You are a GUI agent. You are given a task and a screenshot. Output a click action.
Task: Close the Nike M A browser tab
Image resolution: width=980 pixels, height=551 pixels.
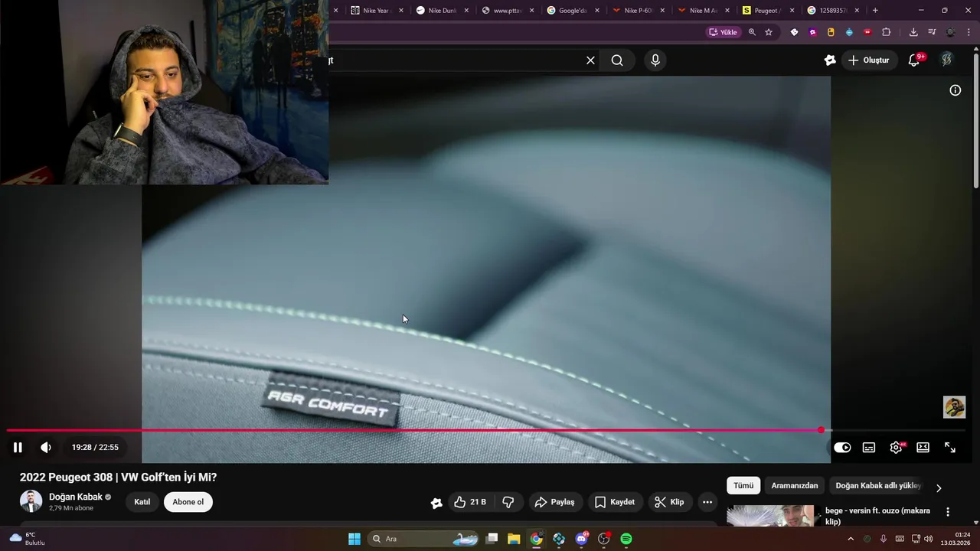(727, 11)
